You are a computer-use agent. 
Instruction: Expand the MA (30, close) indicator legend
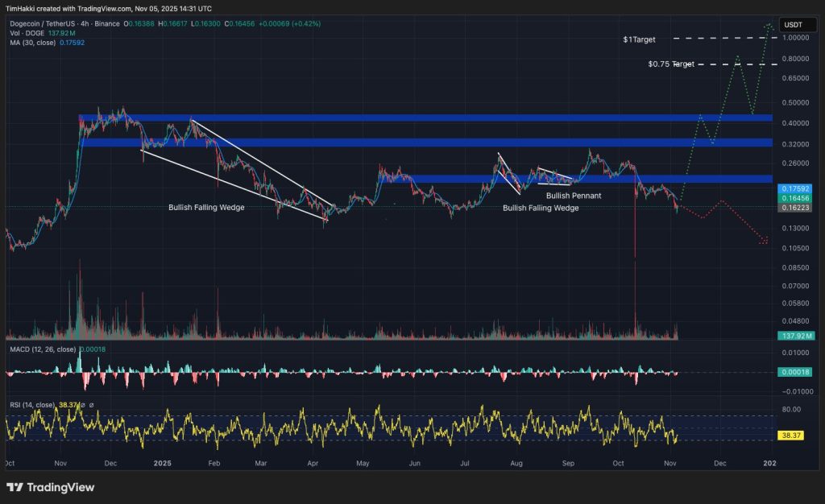pyautogui.click(x=34, y=43)
